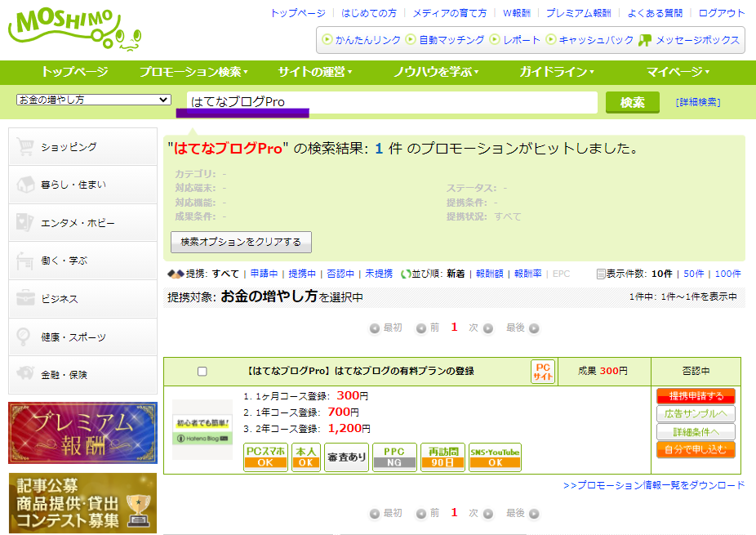Open よくある質問 top link
The height and width of the screenshot is (535, 756).
coord(655,13)
